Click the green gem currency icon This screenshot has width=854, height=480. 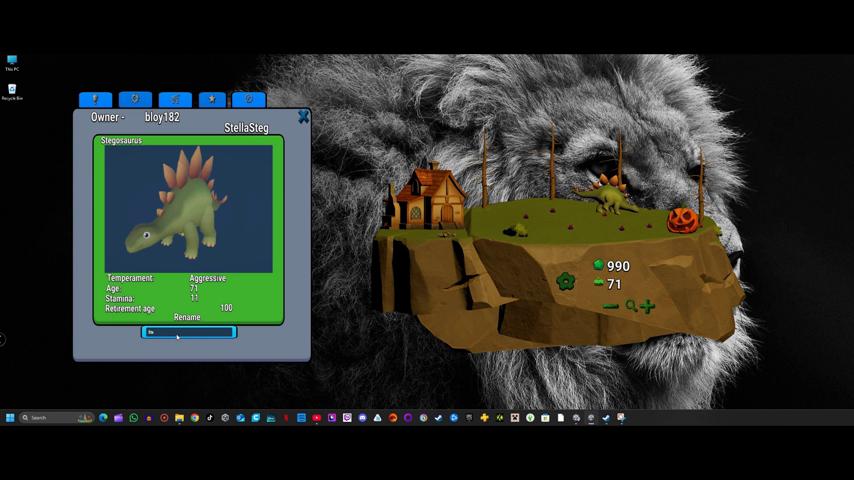coord(598,266)
